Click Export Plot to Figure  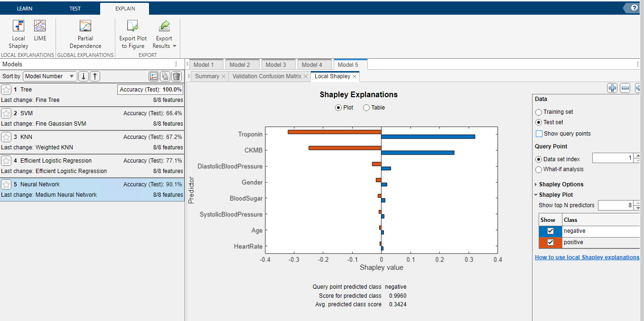pos(133,34)
